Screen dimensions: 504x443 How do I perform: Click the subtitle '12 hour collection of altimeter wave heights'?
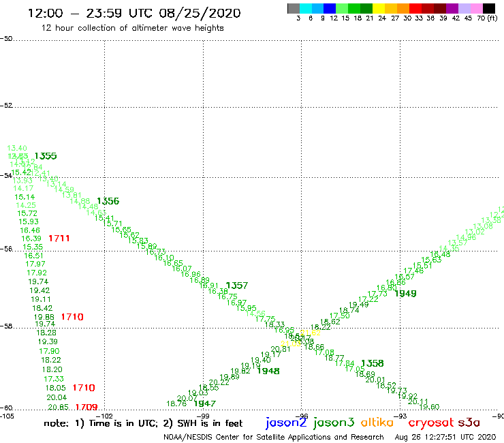tap(132, 28)
